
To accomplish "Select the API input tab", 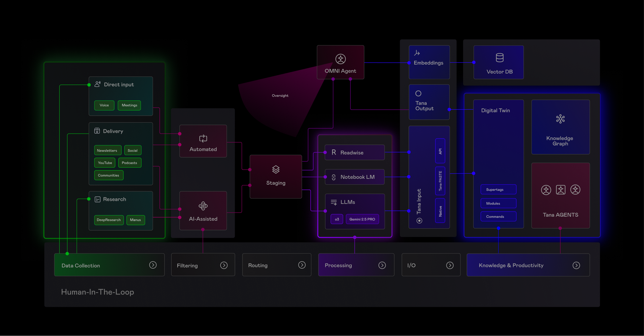I will click(440, 151).
